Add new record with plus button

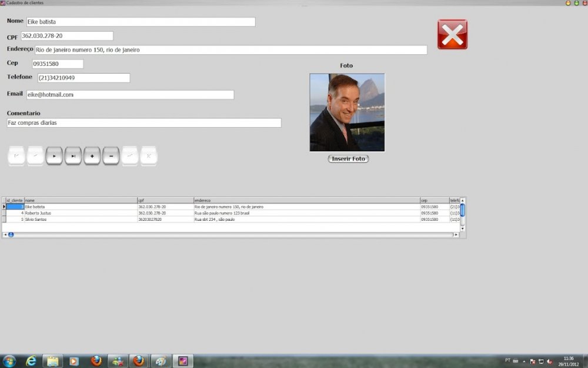coord(92,156)
